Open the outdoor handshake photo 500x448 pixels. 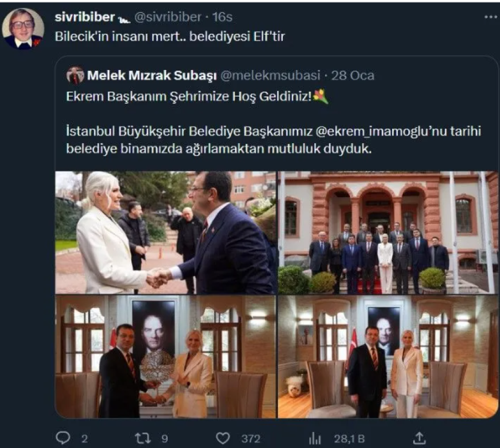(166, 232)
